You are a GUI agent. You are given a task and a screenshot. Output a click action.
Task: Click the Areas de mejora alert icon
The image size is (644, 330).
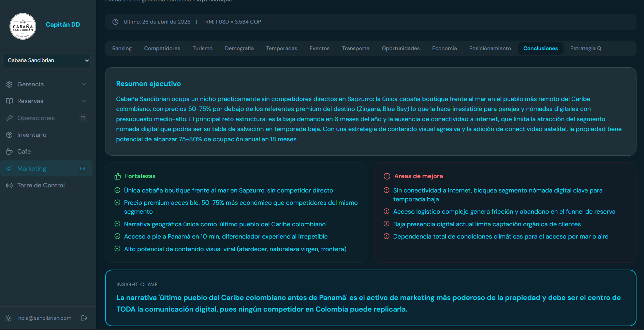click(x=387, y=176)
